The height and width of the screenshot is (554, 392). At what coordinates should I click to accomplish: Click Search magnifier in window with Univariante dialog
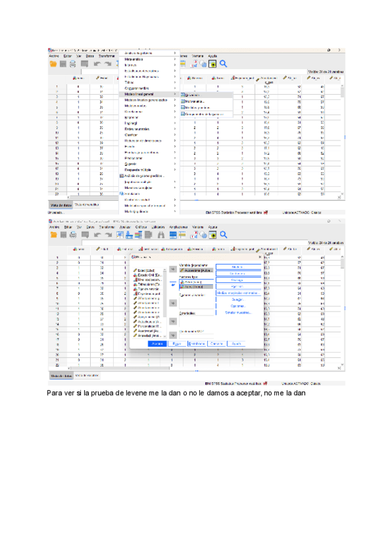click(x=223, y=235)
